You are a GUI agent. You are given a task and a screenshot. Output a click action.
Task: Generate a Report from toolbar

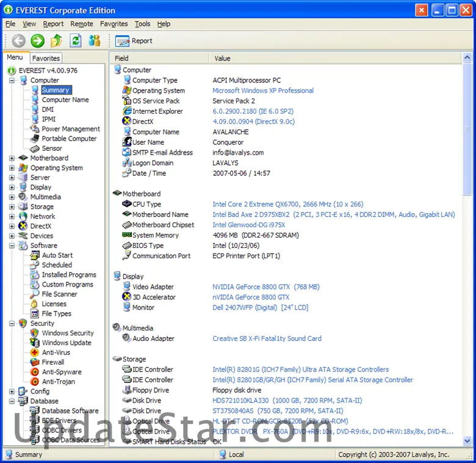click(134, 41)
